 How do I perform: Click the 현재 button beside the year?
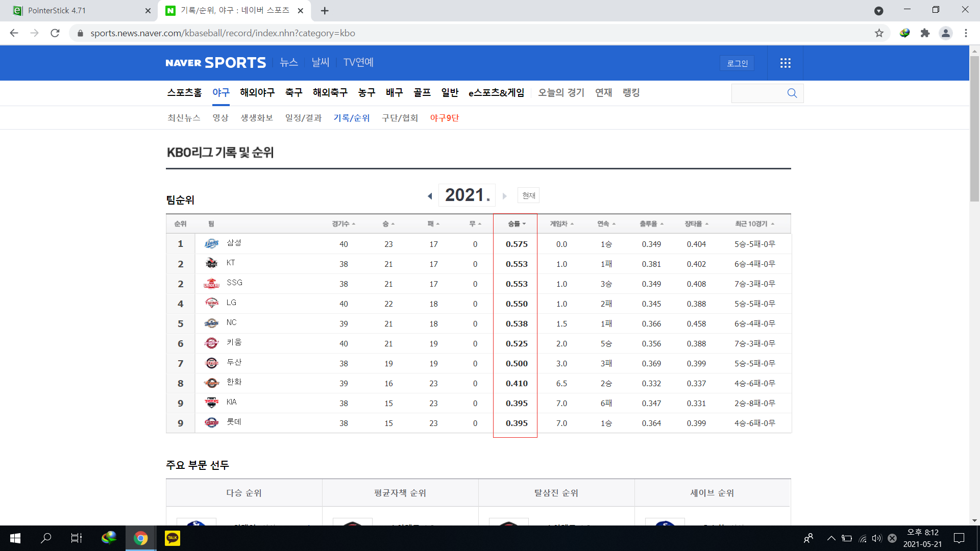529,195
